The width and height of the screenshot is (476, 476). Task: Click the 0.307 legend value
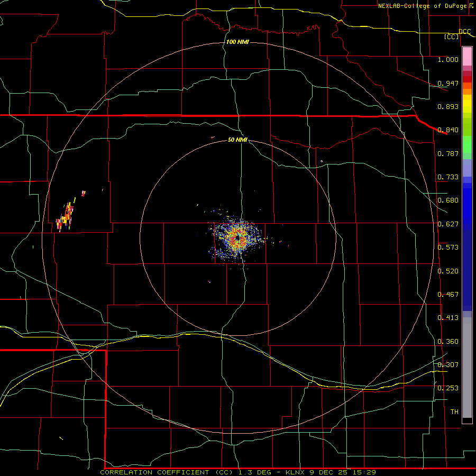pyautogui.click(x=448, y=365)
